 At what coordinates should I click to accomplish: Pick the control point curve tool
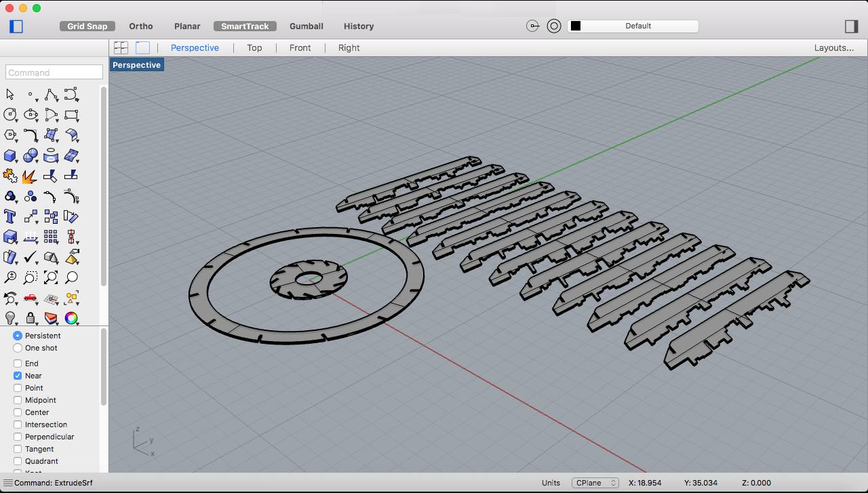pyautogui.click(x=71, y=94)
